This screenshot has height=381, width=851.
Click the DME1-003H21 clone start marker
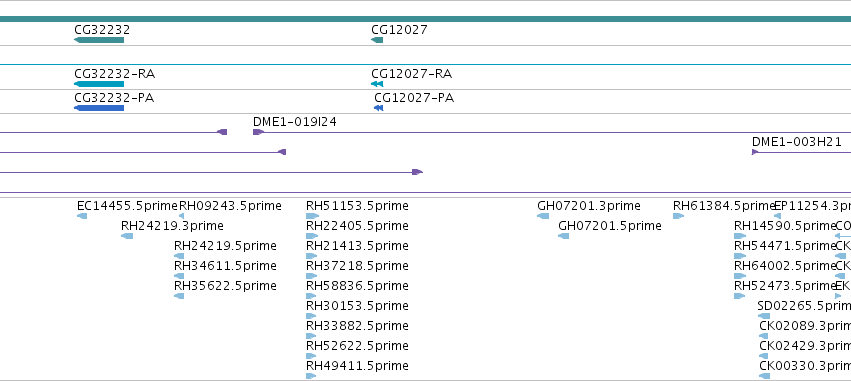(755, 152)
